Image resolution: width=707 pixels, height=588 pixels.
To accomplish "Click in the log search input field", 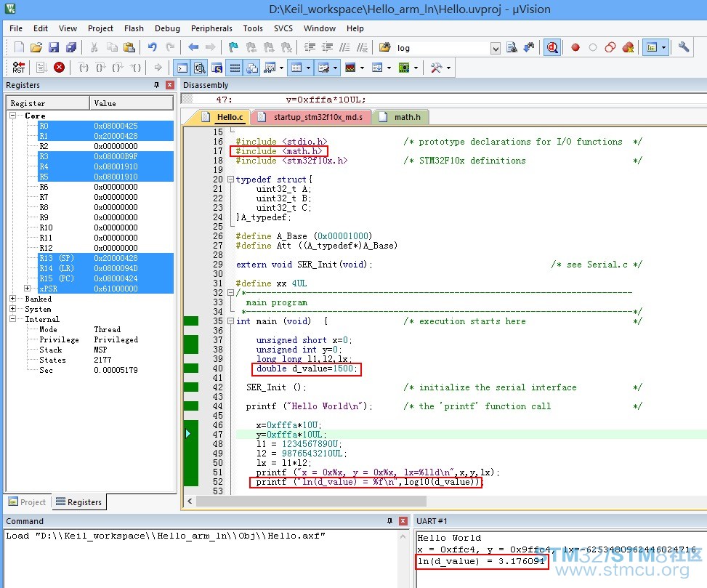I will point(442,48).
